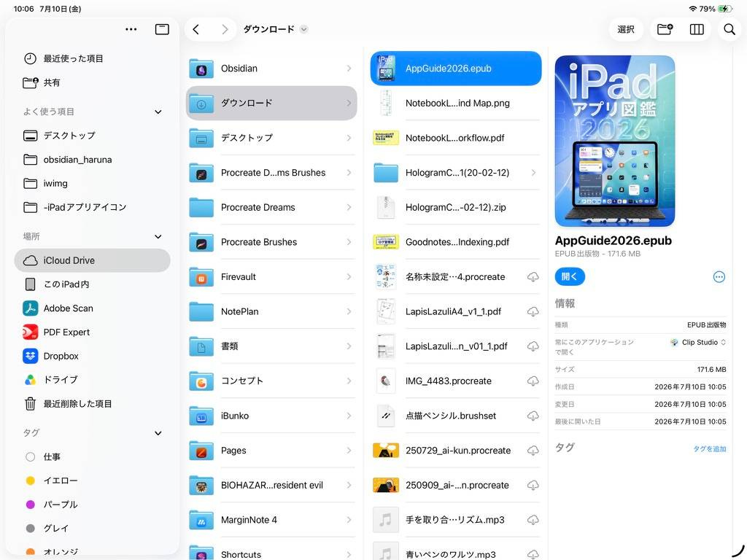Open the sidebar more options (three dots) menu
747x560 pixels.
(x=131, y=29)
